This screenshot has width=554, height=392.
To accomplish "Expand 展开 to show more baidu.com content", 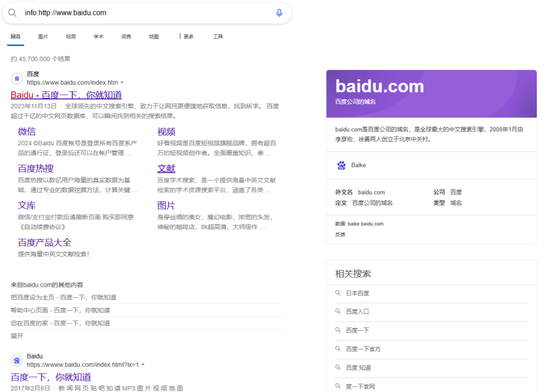I will [x=17, y=336].
